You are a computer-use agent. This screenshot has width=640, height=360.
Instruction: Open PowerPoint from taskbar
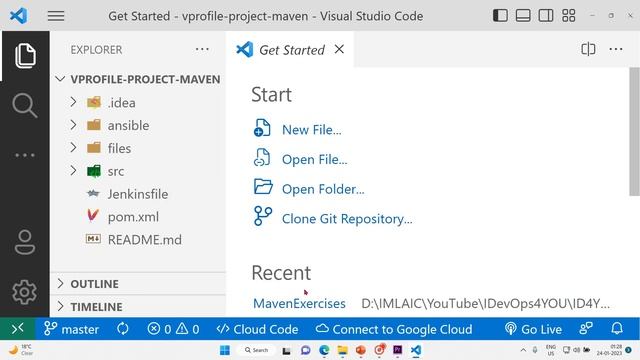(360, 350)
